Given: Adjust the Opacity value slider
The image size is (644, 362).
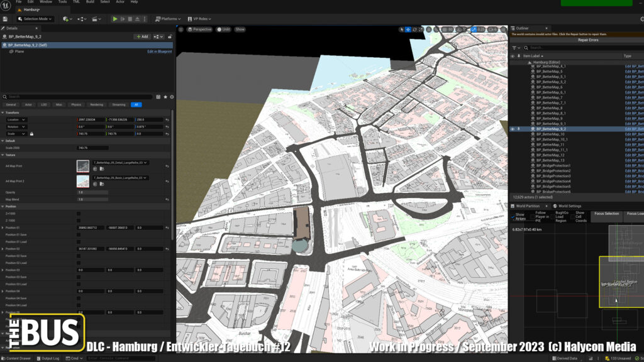Looking at the screenshot, I should click(x=92, y=192).
